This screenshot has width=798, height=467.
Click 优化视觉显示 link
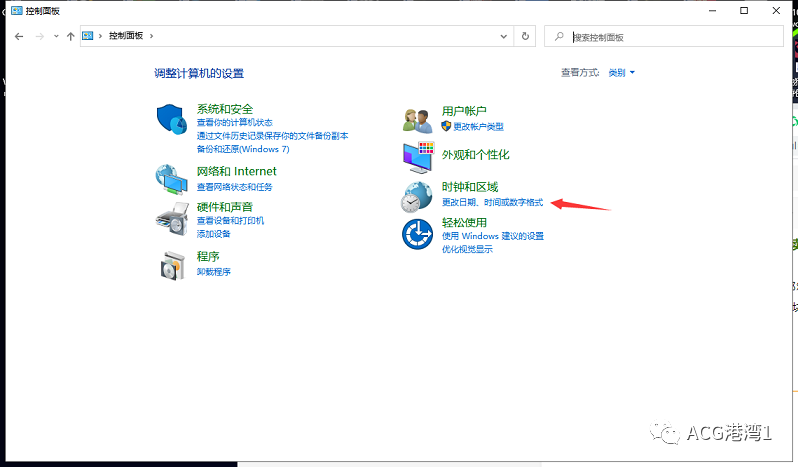(467, 249)
